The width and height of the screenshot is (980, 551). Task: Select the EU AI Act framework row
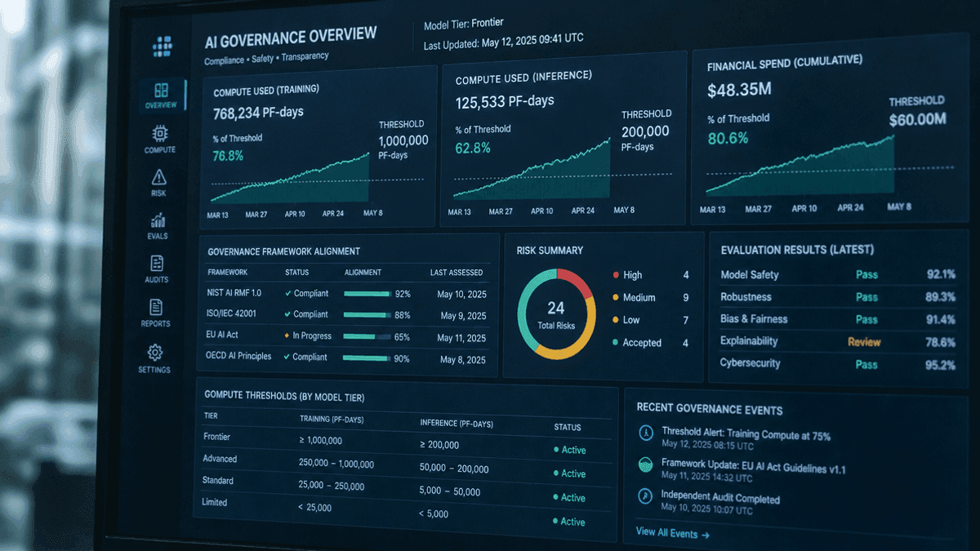coord(346,336)
